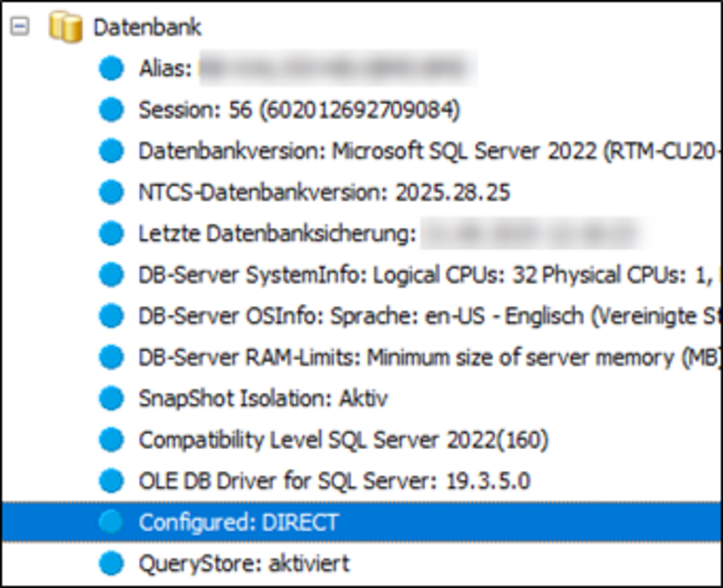Select NTCS-Datenbankversion: 2025.28.25 entry
723x588 pixels.
(324, 192)
